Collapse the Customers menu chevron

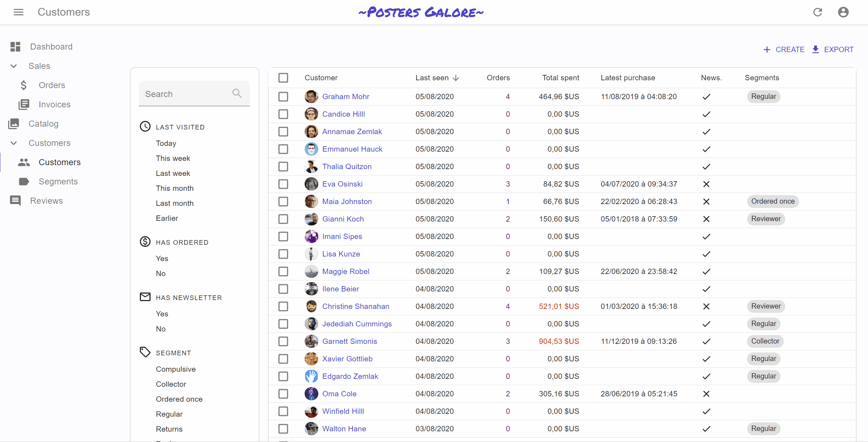[14, 143]
